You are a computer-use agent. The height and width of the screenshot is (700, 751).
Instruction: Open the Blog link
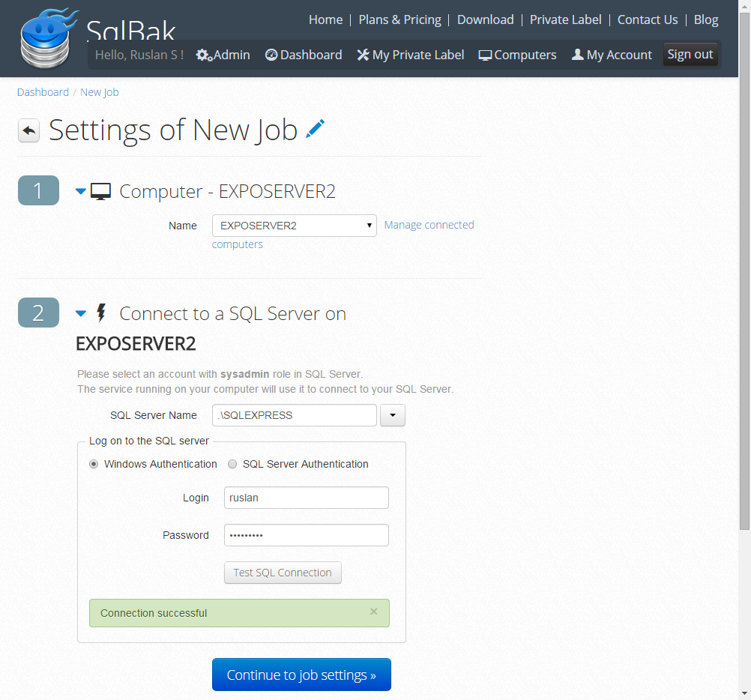706,19
